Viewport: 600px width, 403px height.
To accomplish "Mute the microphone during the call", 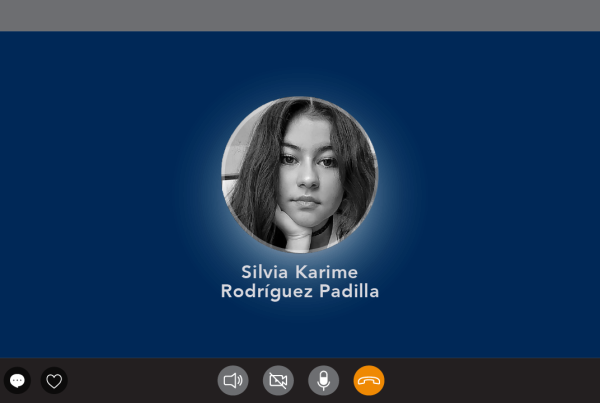I will coord(323,380).
